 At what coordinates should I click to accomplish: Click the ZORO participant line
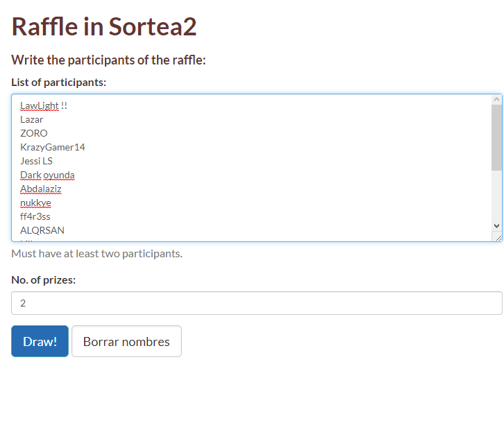click(34, 133)
